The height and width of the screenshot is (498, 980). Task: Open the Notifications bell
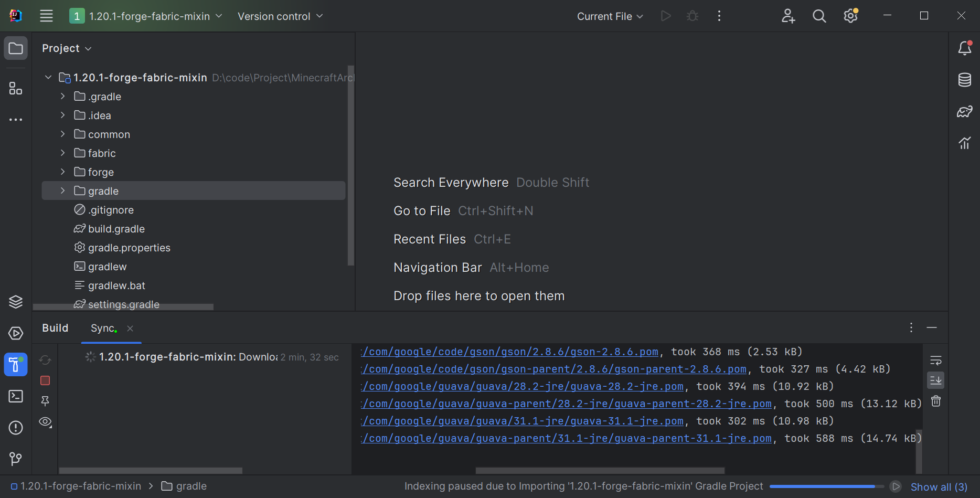[x=965, y=48]
